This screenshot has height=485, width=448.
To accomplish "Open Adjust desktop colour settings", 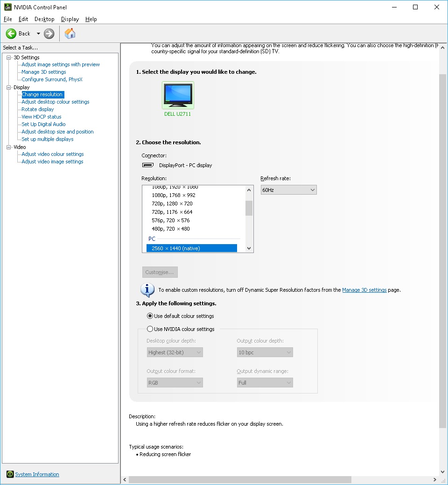I will pyautogui.click(x=56, y=102).
